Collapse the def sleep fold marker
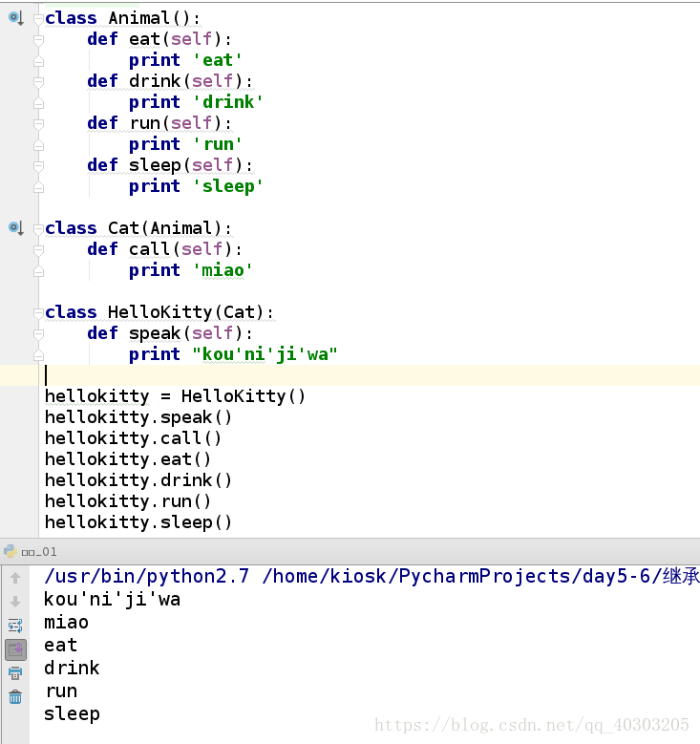 [38, 165]
